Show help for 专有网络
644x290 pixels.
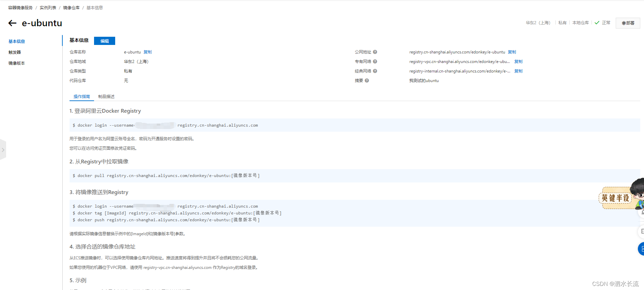[375, 62]
